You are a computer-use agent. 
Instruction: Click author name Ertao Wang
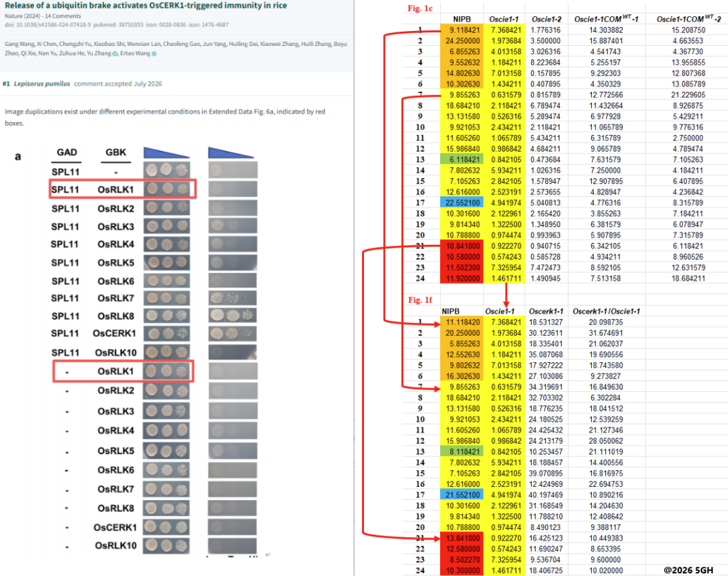135,53
